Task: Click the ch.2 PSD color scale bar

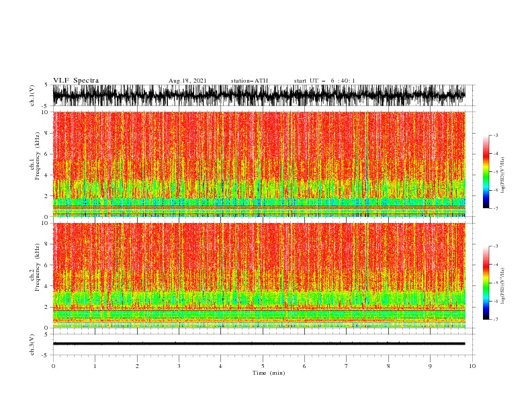Action: tap(486, 283)
